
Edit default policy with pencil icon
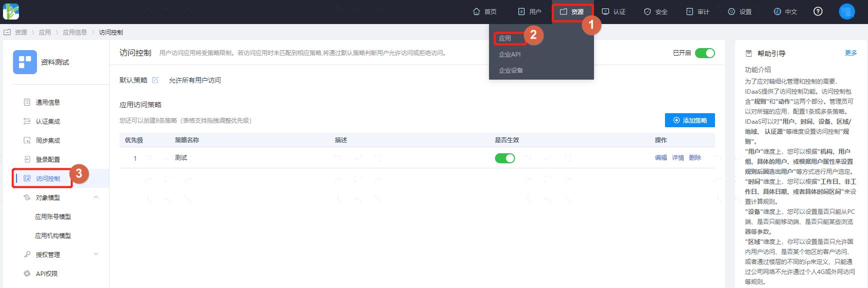point(155,80)
